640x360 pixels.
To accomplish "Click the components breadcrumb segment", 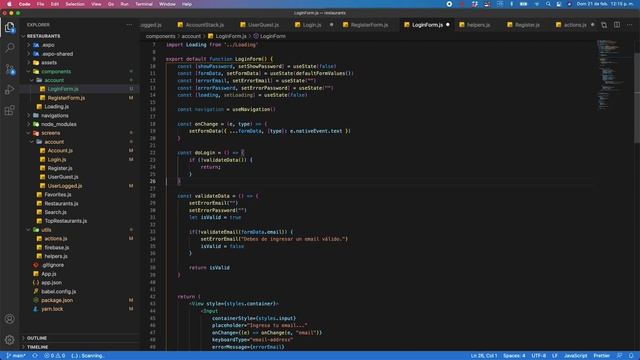I will 160,36.
